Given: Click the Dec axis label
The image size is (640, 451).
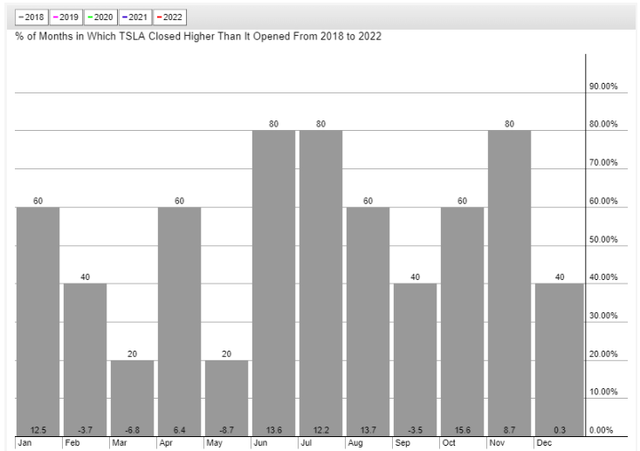Looking at the screenshot, I should click(x=544, y=443).
